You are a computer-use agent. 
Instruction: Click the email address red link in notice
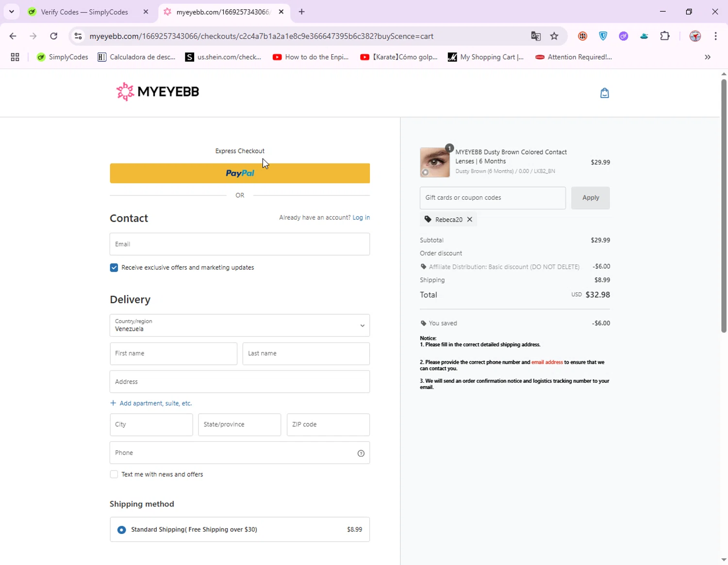547,362
